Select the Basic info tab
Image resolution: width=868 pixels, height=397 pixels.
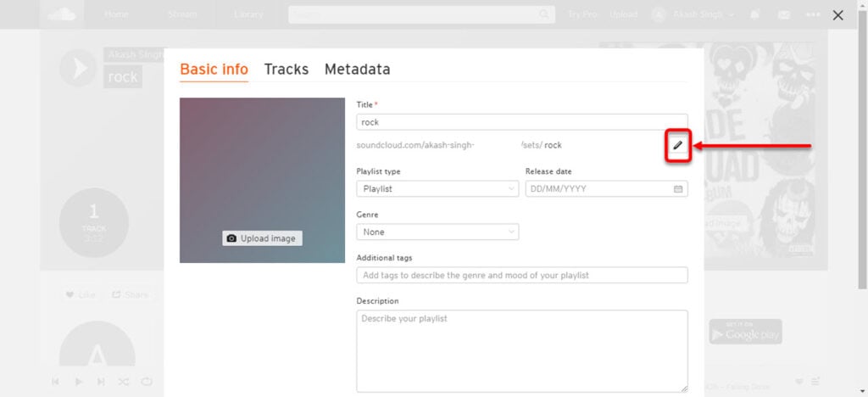click(214, 70)
